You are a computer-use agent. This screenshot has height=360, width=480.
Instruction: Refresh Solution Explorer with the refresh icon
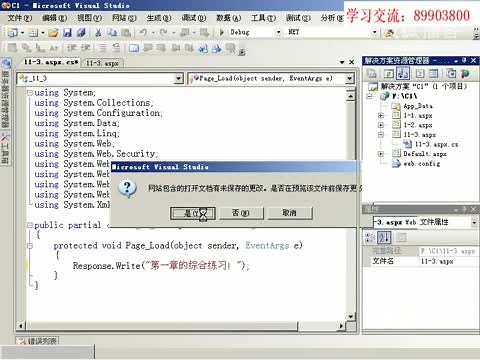(x=389, y=73)
